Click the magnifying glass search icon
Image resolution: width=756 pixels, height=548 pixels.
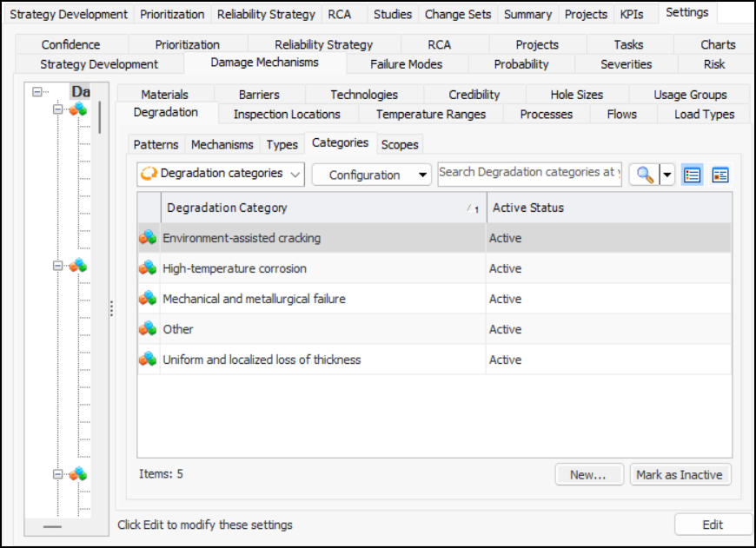[644, 175]
